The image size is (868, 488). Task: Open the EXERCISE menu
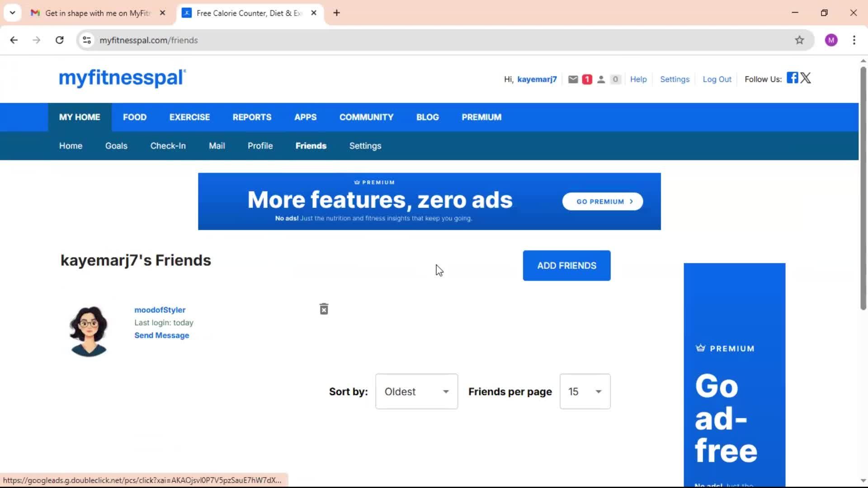click(x=189, y=117)
